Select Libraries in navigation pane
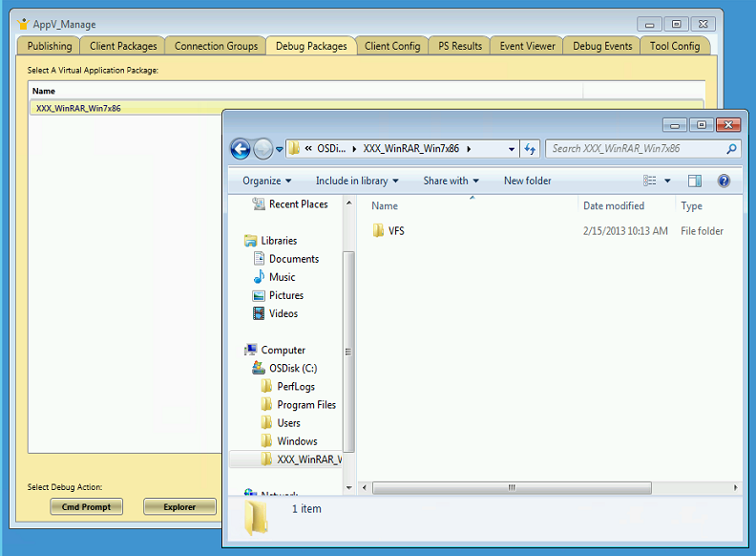The height and width of the screenshot is (556, 756). pos(279,241)
